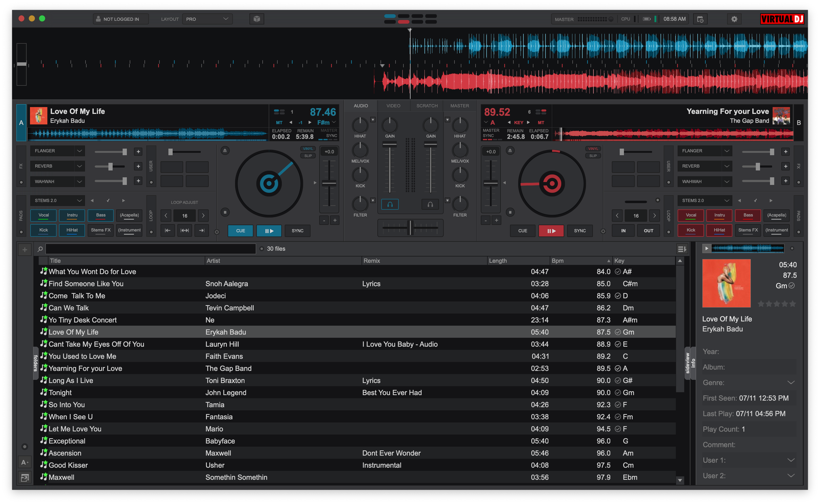
Task: Click deck A eject icon near jogwheel
Action: (225, 151)
